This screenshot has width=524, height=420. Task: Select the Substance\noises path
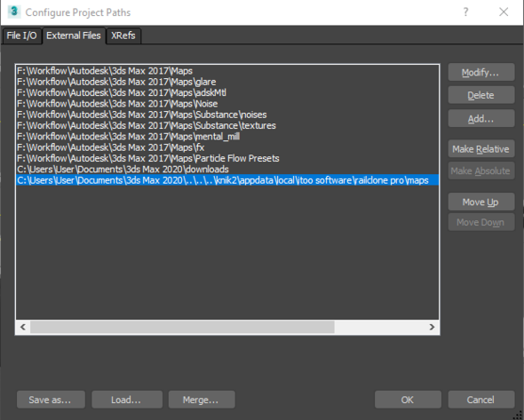pyautogui.click(x=227, y=115)
